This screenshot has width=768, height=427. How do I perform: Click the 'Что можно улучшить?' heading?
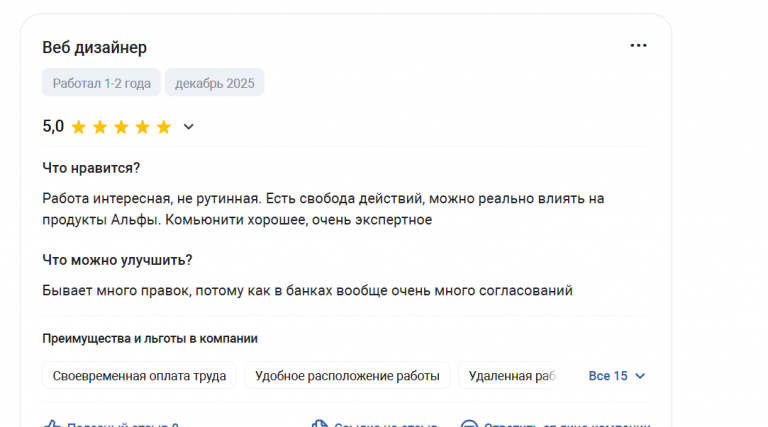tap(117, 260)
